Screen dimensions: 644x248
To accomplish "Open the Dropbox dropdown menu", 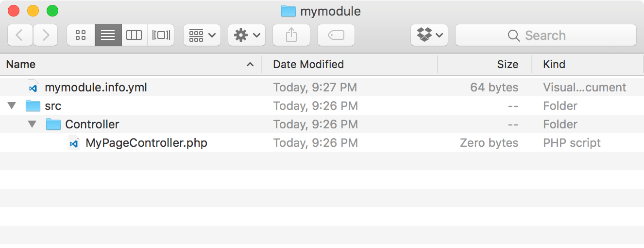I will [x=429, y=35].
